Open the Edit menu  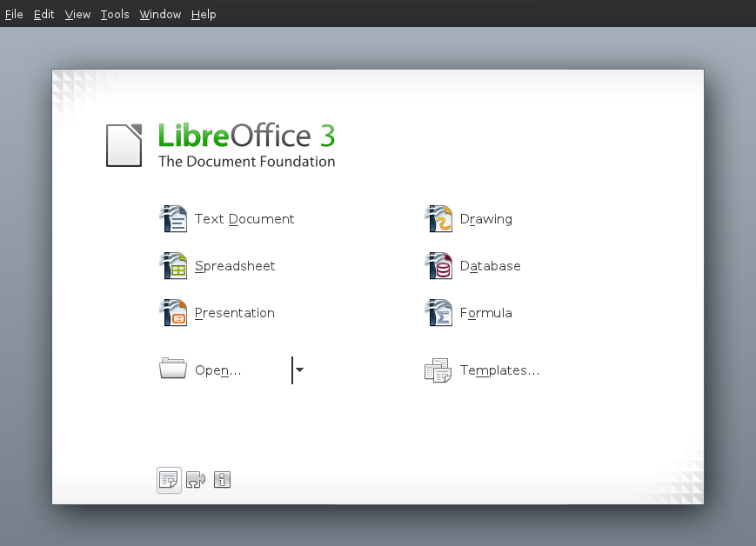[43, 15]
